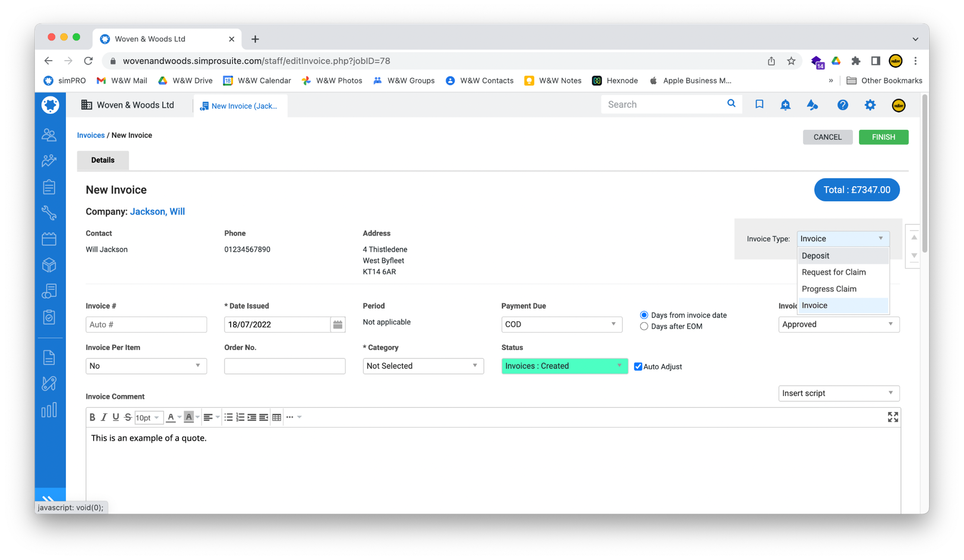Open the bar chart reports sidebar icon
Viewport: 964px width, 560px height.
click(49, 410)
